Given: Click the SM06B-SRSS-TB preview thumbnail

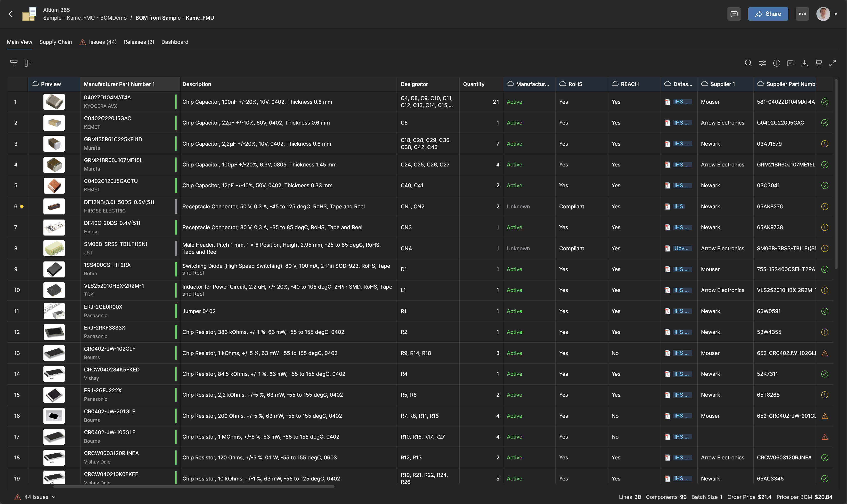Looking at the screenshot, I should point(54,248).
